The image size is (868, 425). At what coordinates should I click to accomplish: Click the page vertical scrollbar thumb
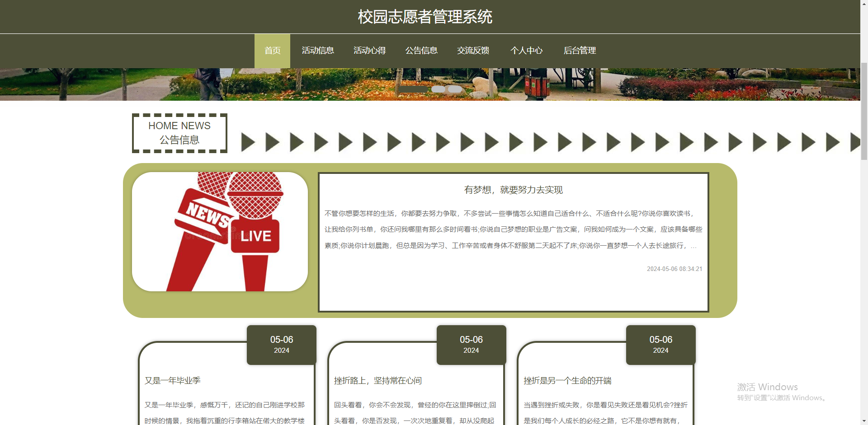pos(864,111)
